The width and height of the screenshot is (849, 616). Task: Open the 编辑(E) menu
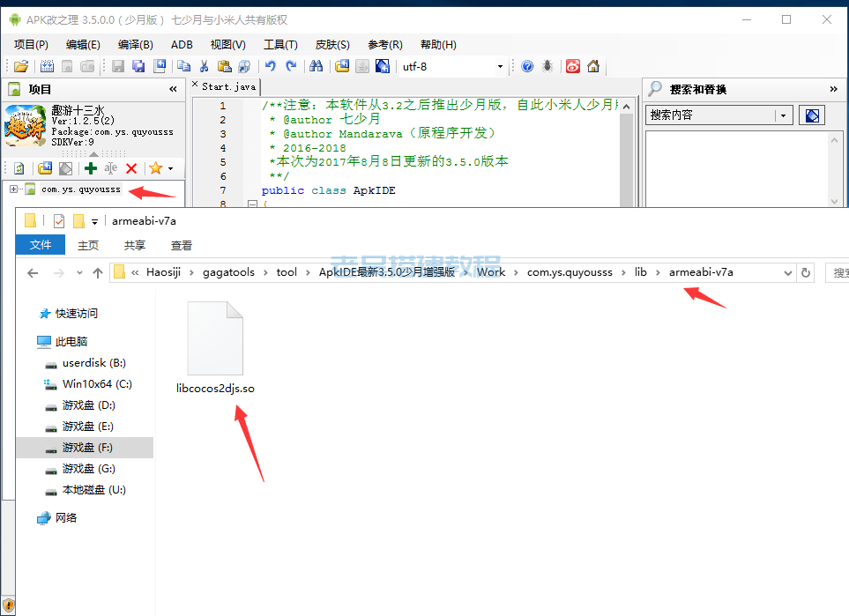83,44
